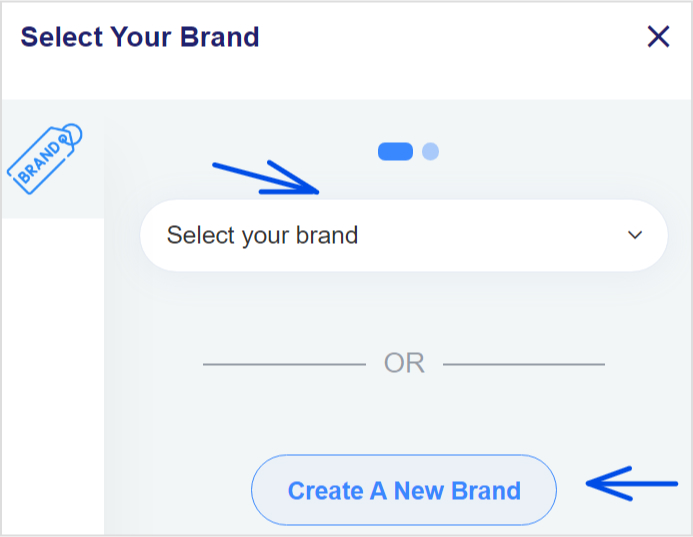Click the ring on the BRAND tag icon
The height and width of the screenshot is (537, 693).
coord(72,134)
